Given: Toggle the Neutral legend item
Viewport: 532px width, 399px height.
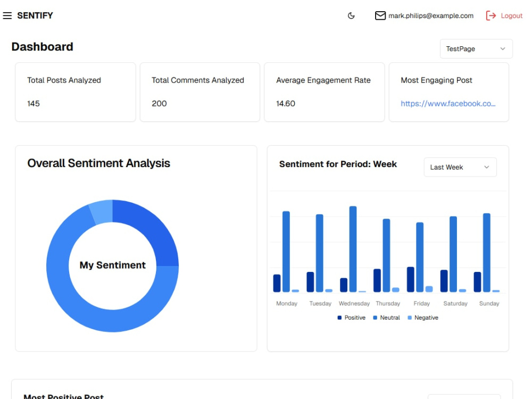Looking at the screenshot, I should tap(386, 318).
